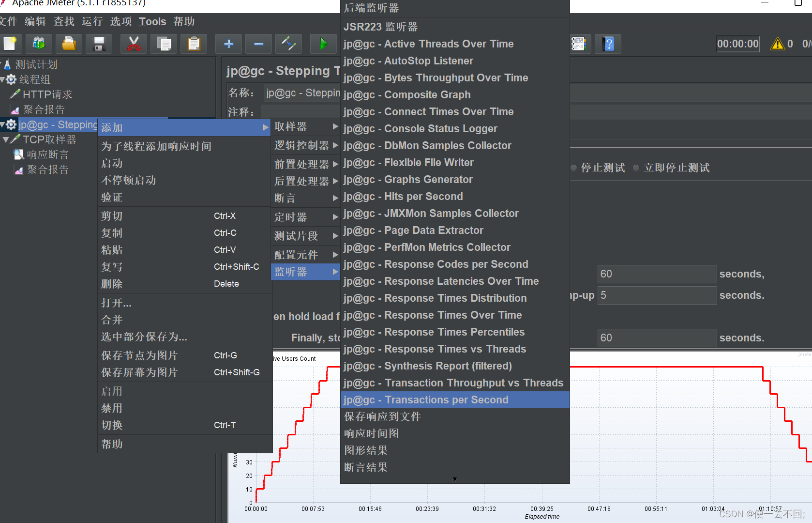The height and width of the screenshot is (523, 812).
Task: Click the Stepping Thread Group gear icon
Action: click(11, 124)
